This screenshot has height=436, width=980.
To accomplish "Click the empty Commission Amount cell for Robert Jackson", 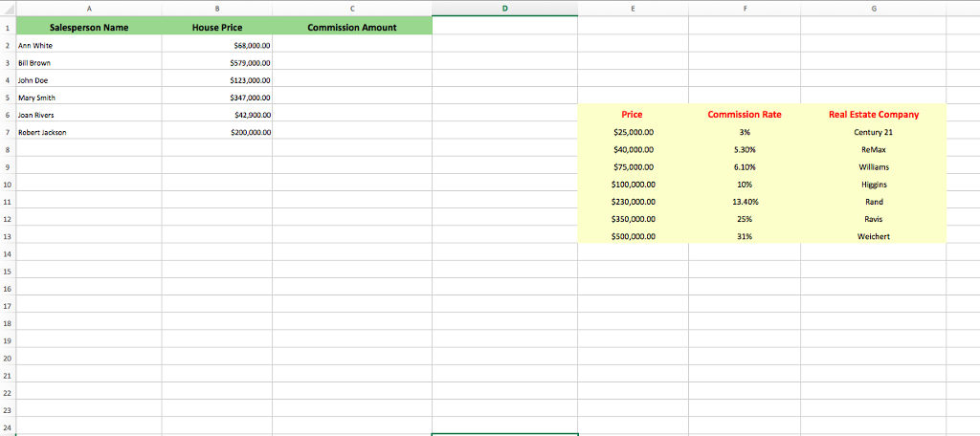I will [352, 132].
